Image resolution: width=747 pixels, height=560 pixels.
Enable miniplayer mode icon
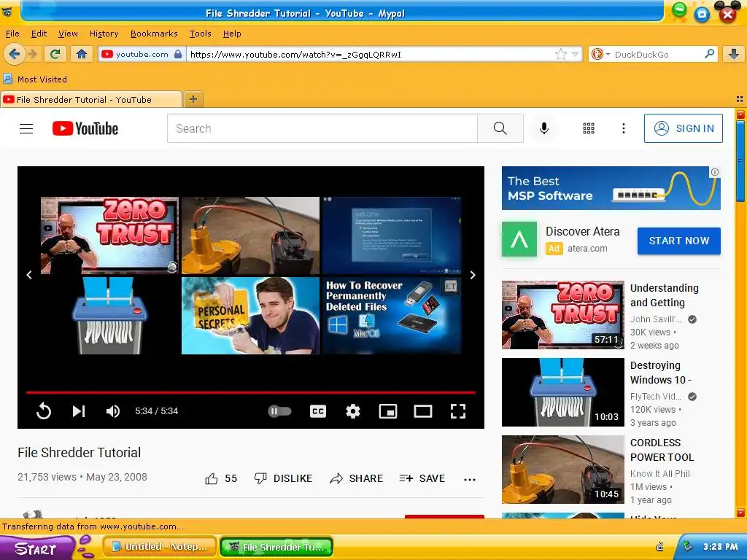(388, 411)
